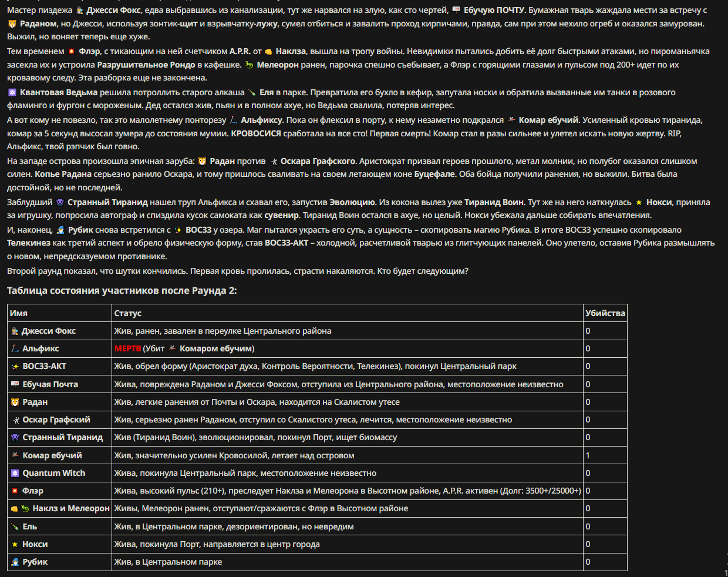Select the name Альфикс in table
This screenshot has height=577, width=728.
tap(41, 349)
